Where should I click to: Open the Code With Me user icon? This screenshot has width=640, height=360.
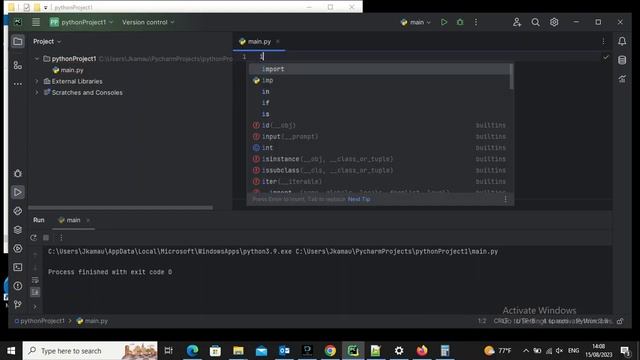(x=517, y=22)
